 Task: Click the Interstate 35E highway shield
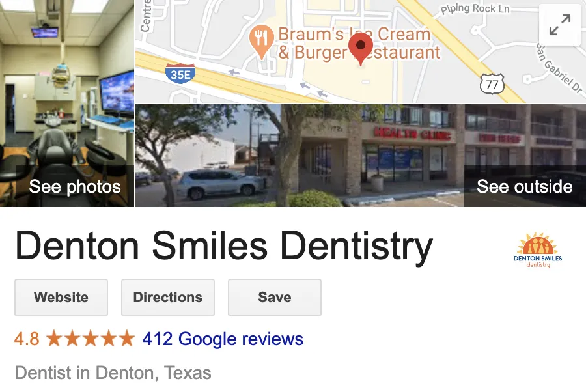click(180, 73)
